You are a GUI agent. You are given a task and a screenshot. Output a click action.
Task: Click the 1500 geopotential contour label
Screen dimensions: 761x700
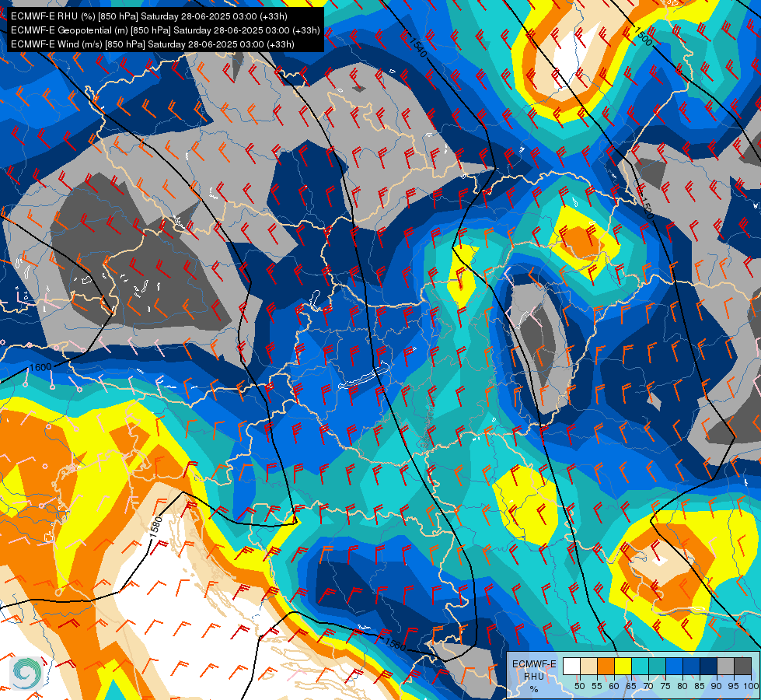point(643,37)
